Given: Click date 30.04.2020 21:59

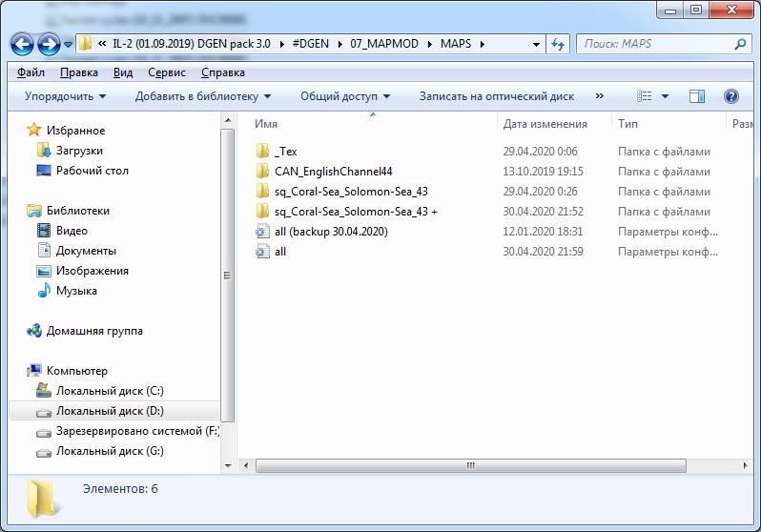Looking at the screenshot, I should tap(543, 252).
